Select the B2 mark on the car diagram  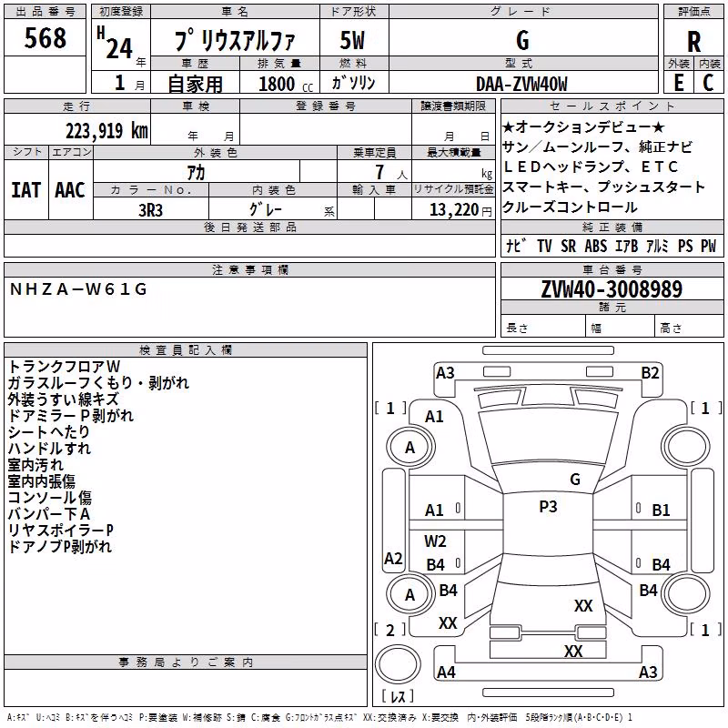pos(650,373)
